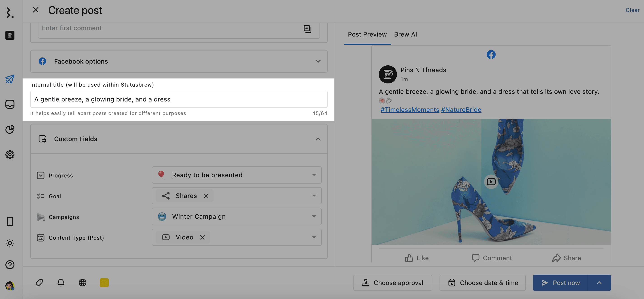The height and width of the screenshot is (299, 644).
Task: Open the Inbox sidebar icon
Action: (10, 104)
